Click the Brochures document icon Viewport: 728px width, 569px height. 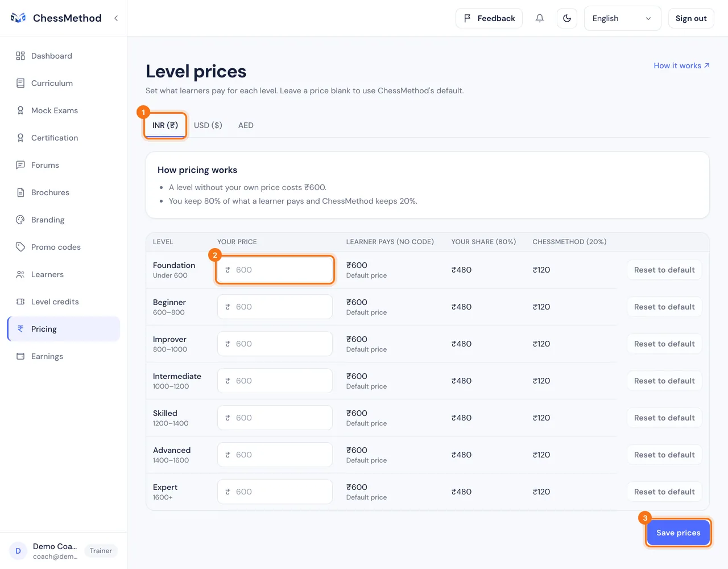click(x=20, y=192)
